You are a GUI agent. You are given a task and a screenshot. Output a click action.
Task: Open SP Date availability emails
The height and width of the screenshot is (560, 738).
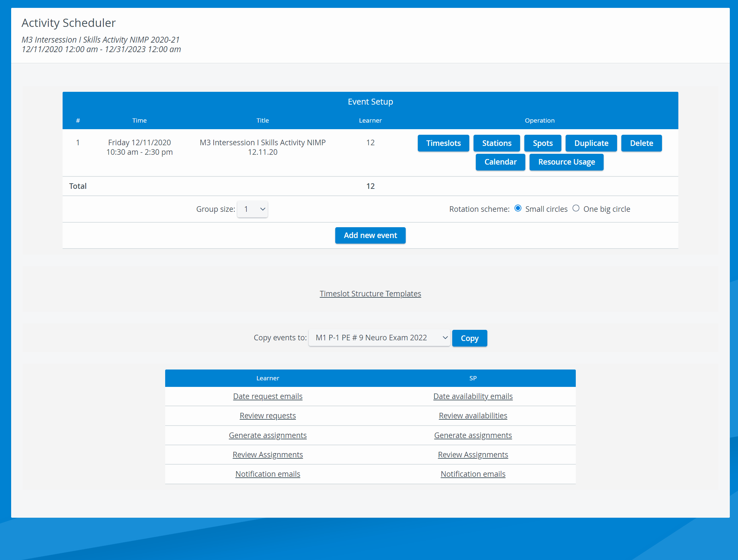(473, 396)
